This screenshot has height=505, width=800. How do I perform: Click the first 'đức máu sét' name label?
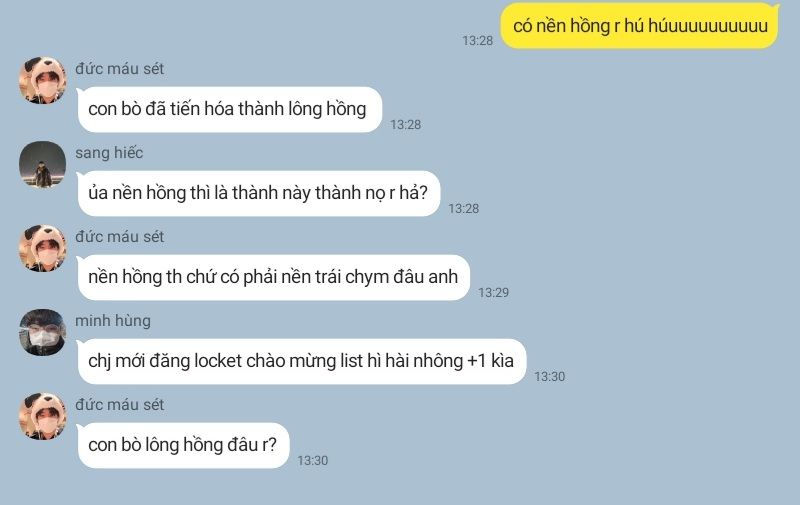coord(119,69)
